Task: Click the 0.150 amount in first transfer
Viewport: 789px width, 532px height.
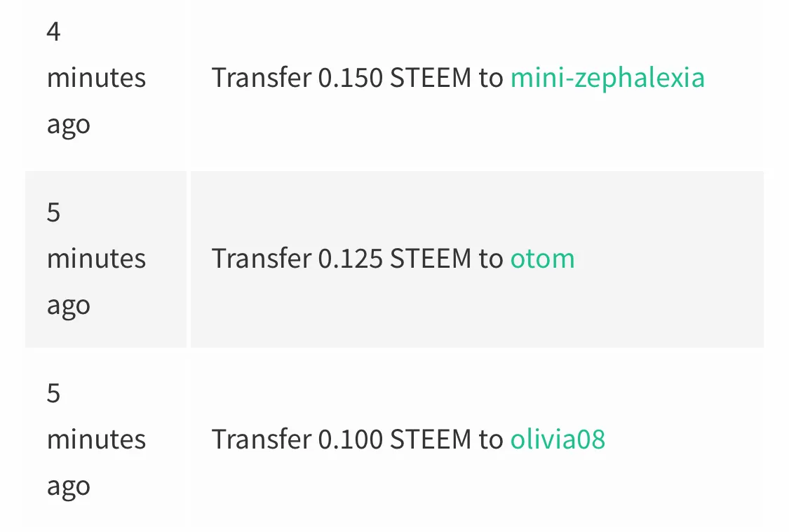Action: 350,78
